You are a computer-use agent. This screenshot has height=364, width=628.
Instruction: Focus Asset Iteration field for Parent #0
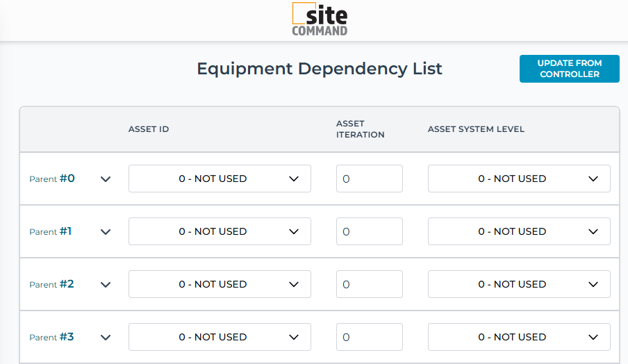(x=370, y=179)
